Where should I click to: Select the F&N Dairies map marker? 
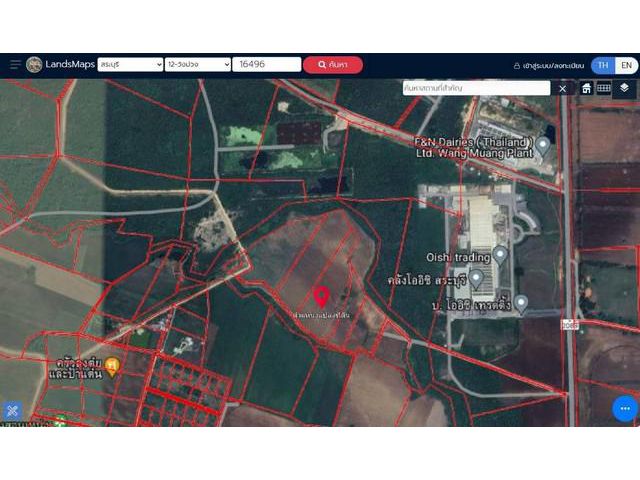click(543, 146)
